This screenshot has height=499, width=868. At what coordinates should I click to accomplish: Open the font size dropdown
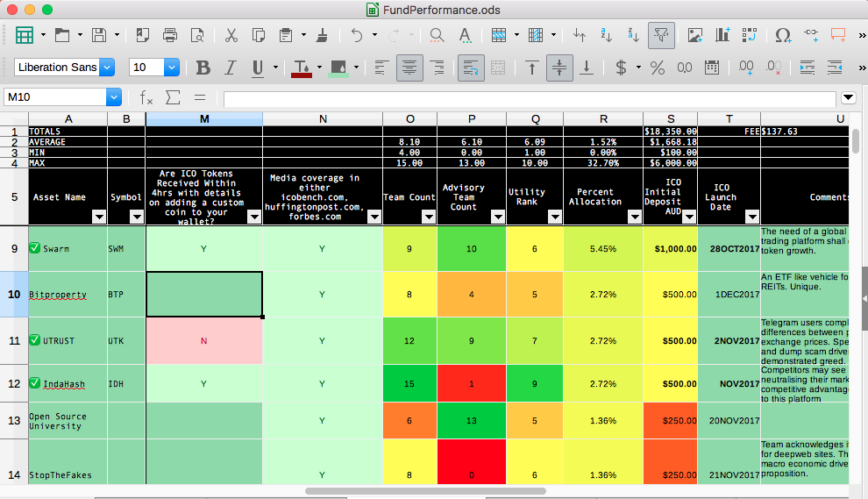click(x=172, y=68)
